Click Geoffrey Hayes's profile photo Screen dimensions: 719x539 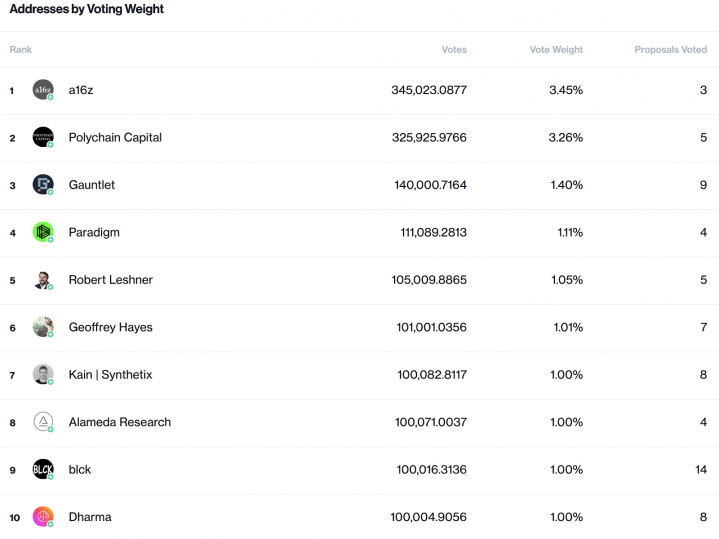point(43,327)
